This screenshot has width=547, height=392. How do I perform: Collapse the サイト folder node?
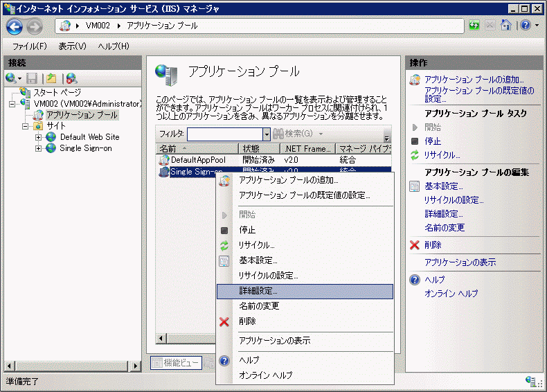point(25,126)
